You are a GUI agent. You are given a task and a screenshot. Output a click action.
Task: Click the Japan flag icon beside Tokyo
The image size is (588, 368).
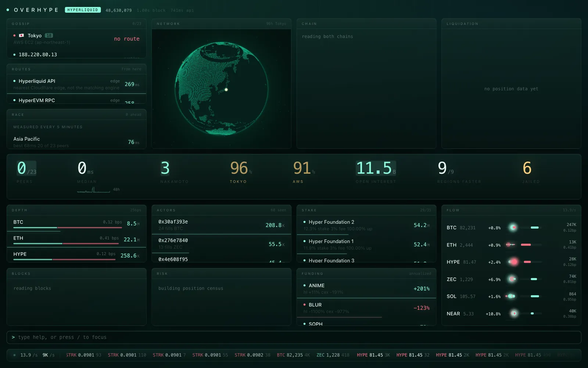pyautogui.click(x=21, y=35)
